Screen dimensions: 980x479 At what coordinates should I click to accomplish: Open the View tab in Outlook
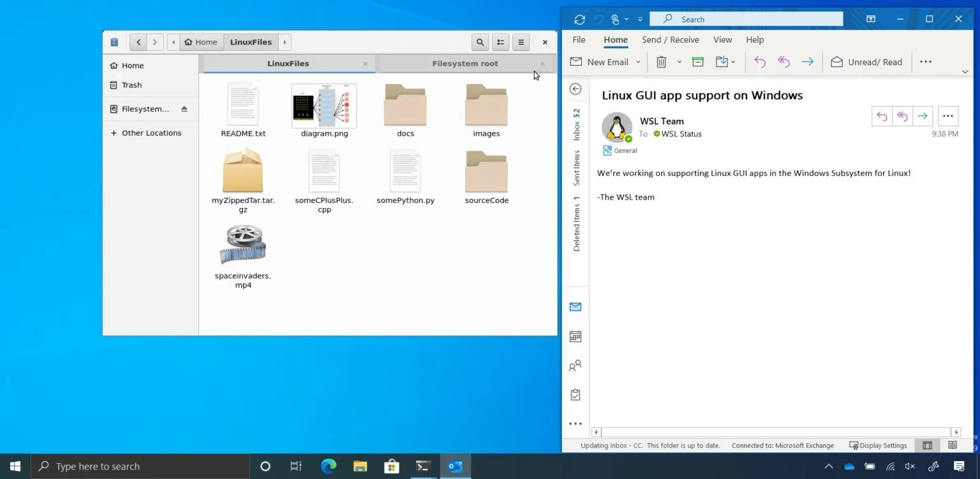click(x=723, y=40)
